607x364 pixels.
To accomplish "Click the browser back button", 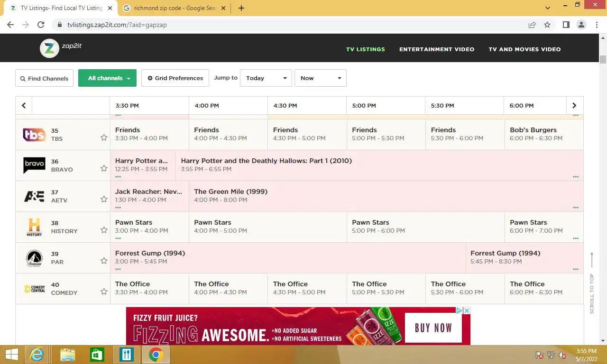I will coord(10,25).
